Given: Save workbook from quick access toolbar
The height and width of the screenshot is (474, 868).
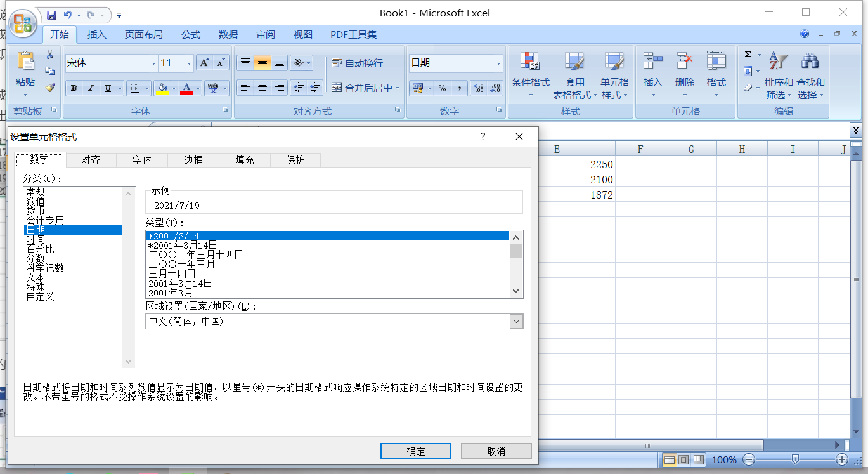Looking at the screenshot, I should coord(51,15).
